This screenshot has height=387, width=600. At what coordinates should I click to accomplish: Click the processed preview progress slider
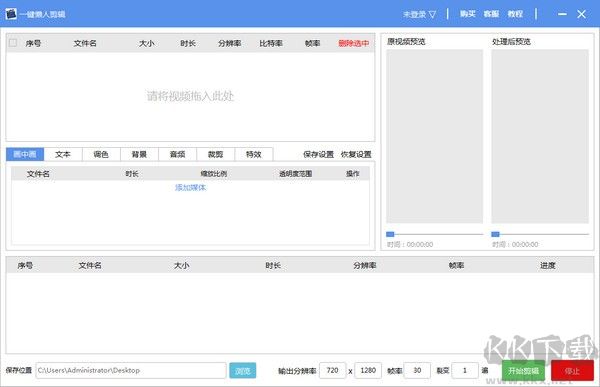(x=540, y=234)
